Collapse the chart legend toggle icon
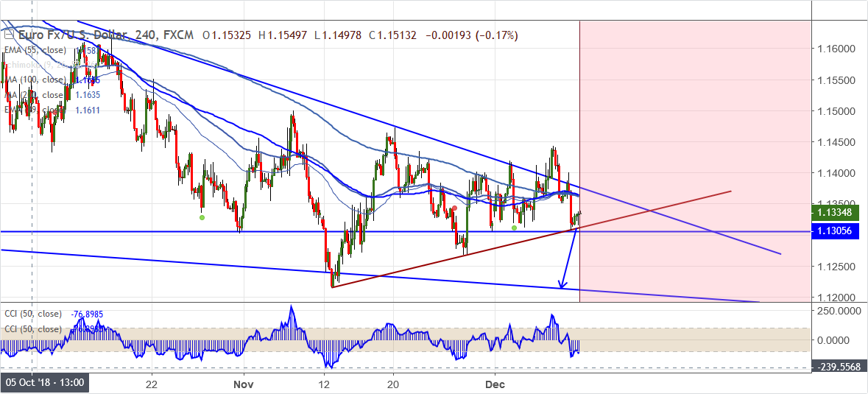The image size is (868, 394). tap(7, 35)
